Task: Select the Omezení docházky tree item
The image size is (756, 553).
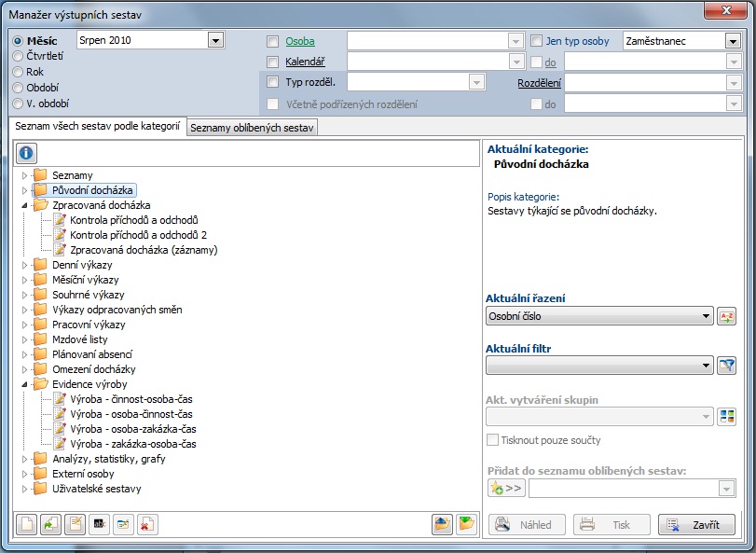Action: point(94,369)
